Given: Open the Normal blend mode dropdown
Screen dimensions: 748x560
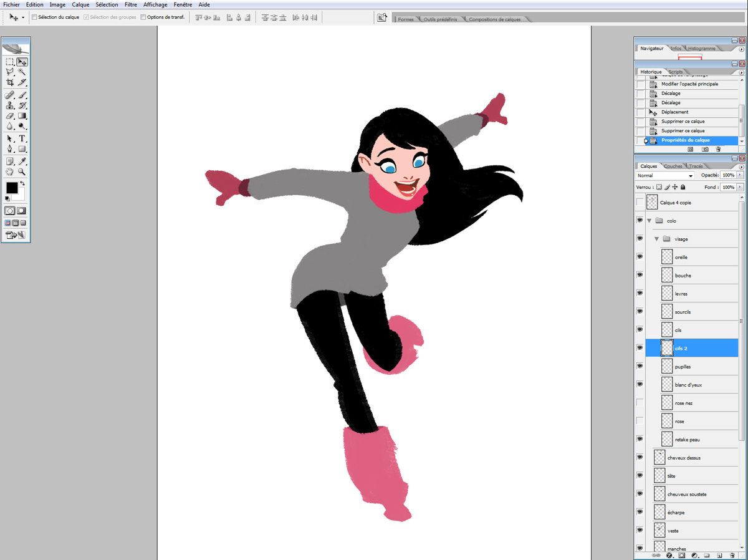Looking at the screenshot, I should (664, 176).
